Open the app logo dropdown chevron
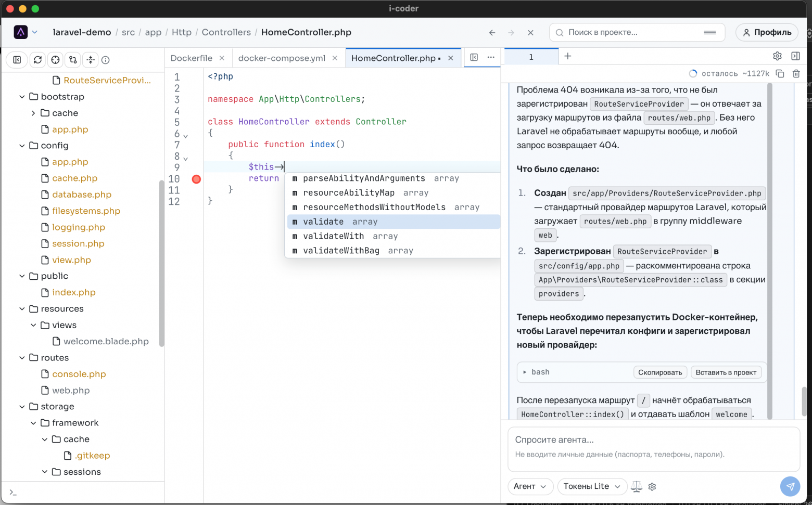Viewport: 812px width, 505px height. [34, 32]
